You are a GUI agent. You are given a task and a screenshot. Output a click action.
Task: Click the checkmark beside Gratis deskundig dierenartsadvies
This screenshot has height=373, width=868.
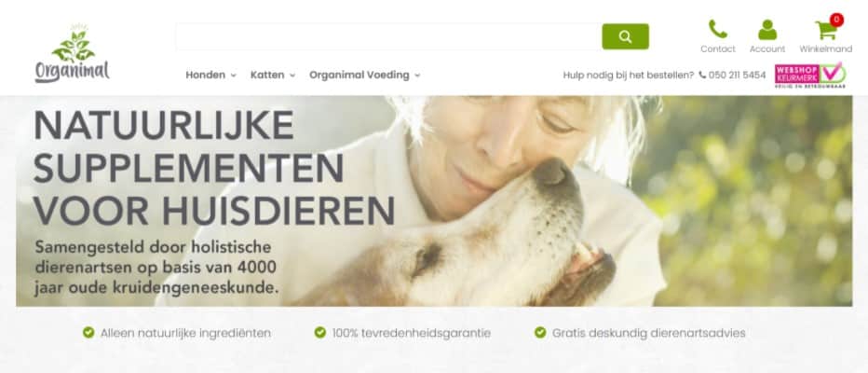pyautogui.click(x=540, y=333)
